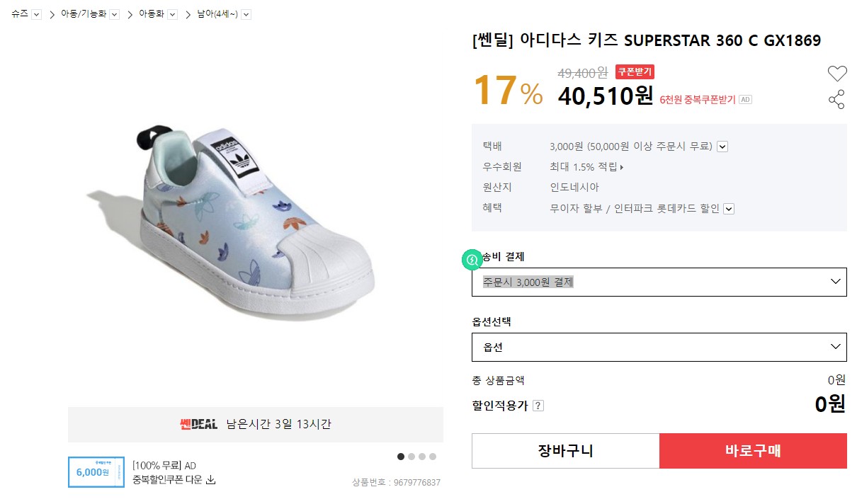Click the 쎈DEAL logo banner
The height and width of the screenshot is (504, 857).
198,425
